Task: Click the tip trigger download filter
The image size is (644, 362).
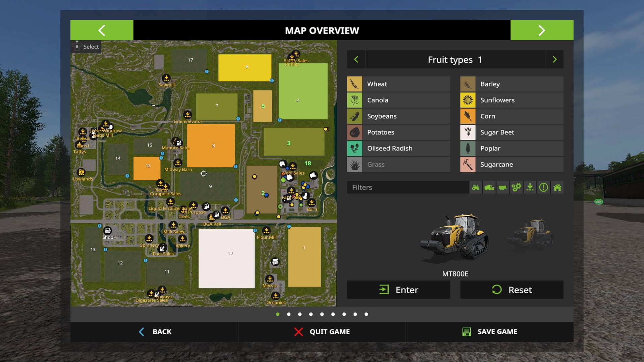Action: [x=530, y=187]
